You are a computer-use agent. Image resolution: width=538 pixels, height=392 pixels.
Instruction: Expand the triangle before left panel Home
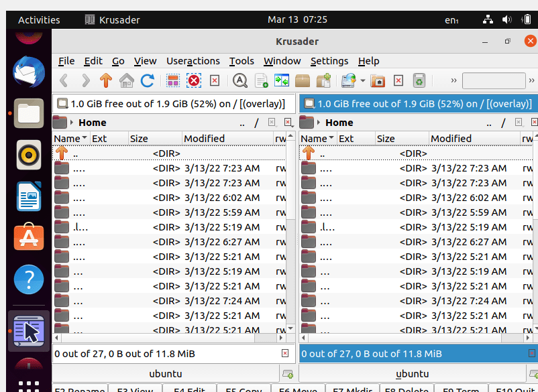pyautogui.click(x=72, y=123)
